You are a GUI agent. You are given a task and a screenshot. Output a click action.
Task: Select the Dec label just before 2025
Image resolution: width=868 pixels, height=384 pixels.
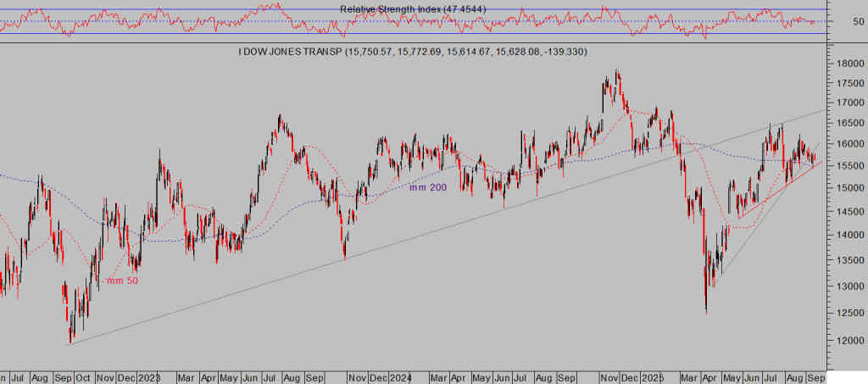631,378
